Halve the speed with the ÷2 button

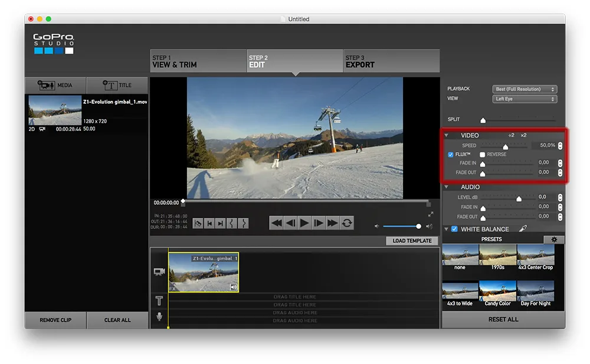(511, 135)
